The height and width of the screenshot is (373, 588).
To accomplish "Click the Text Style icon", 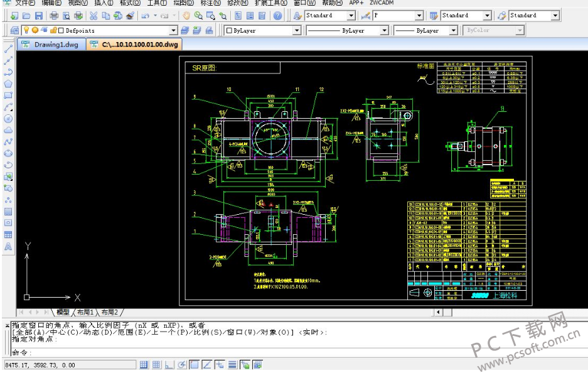I will pos(297,16).
